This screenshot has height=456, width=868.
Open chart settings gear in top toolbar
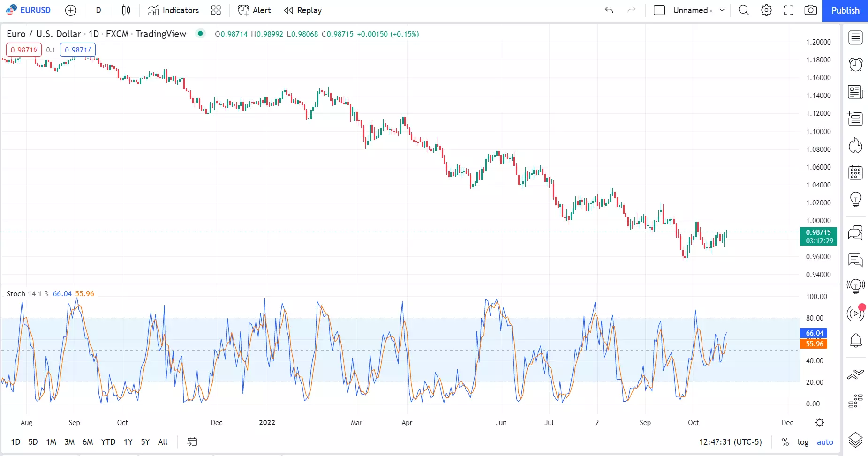pos(766,10)
